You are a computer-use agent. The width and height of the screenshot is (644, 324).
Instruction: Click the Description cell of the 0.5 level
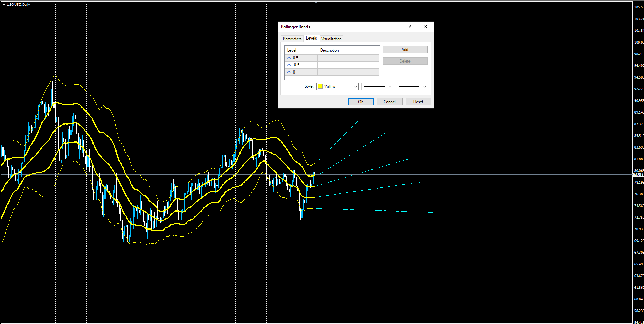pos(349,58)
